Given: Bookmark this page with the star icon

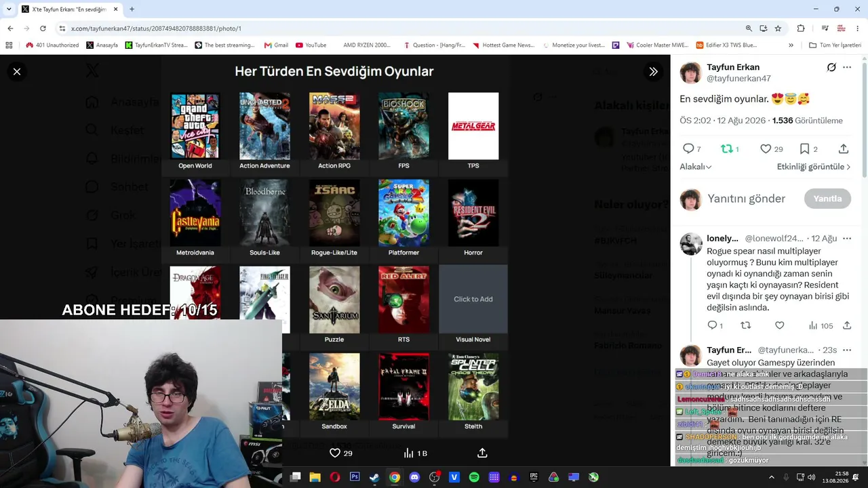Looking at the screenshot, I should [x=778, y=28].
